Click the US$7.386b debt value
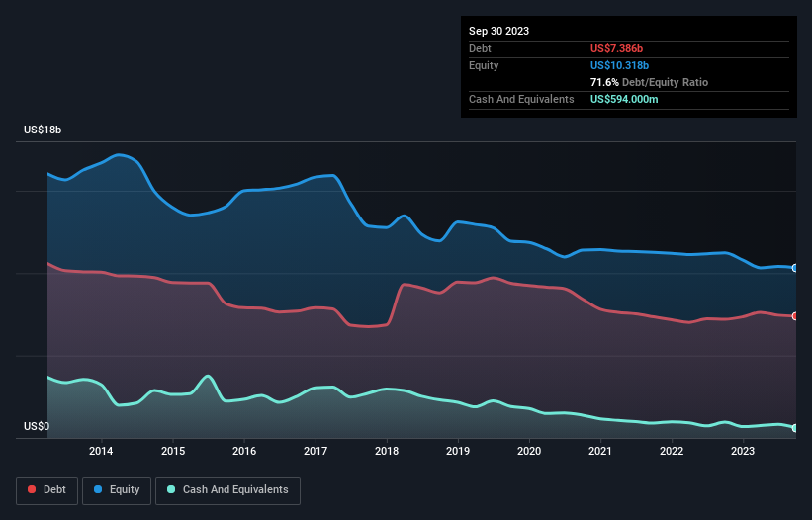The width and height of the screenshot is (812, 520). point(616,48)
